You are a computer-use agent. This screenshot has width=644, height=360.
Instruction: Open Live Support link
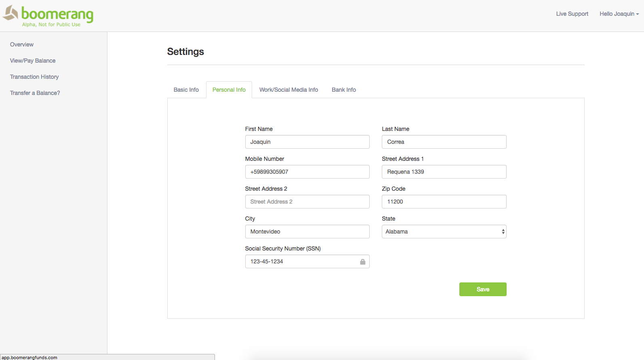click(572, 14)
